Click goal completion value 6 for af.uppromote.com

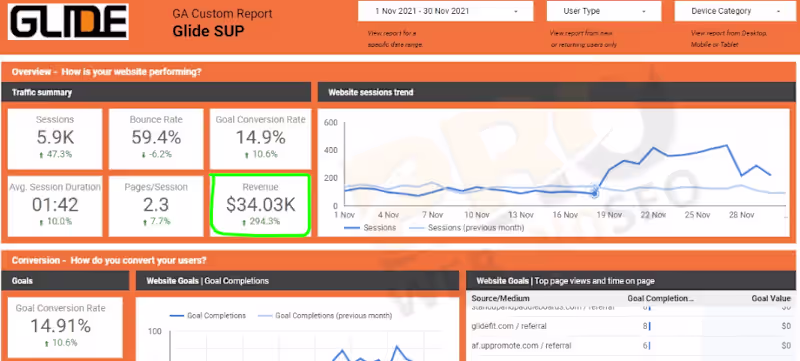[645, 346]
